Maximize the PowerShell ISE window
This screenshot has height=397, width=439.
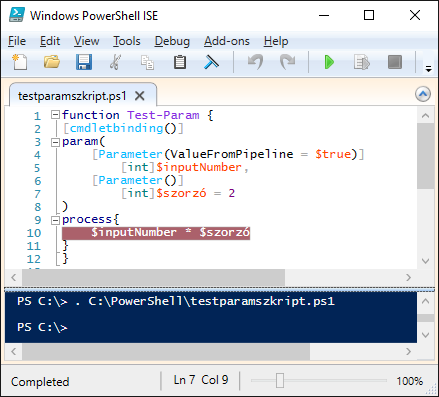pos(369,15)
